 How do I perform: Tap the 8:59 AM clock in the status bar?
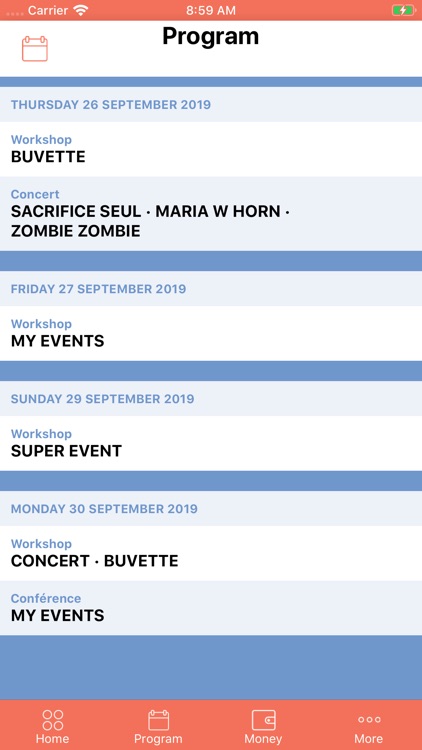[x=211, y=10]
